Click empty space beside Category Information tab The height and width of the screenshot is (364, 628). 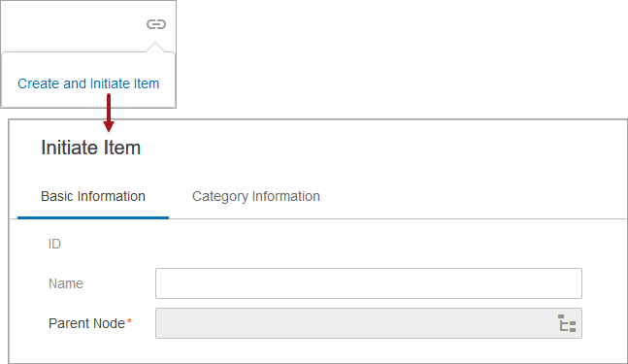click(x=473, y=197)
